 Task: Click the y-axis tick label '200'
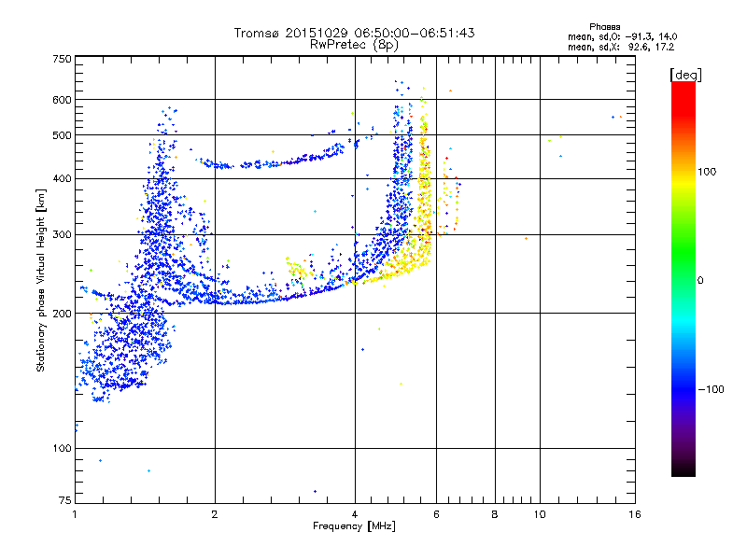[x=62, y=314]
